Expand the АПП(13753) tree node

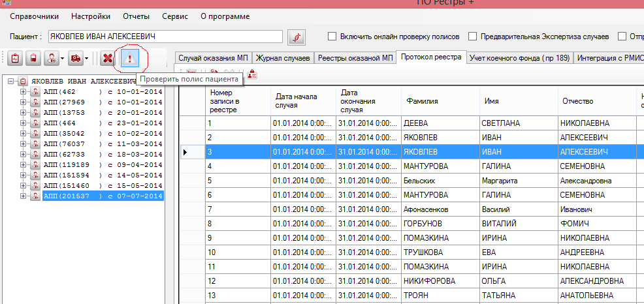pos(24,112)
